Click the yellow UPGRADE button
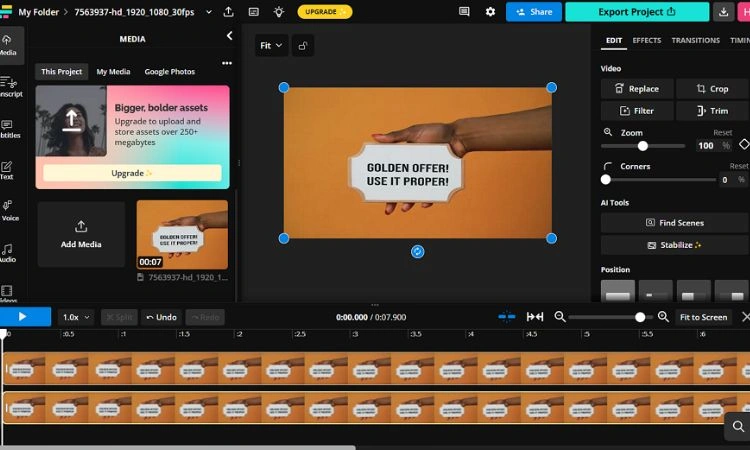The image size is (750, 450). pyautogui.click(x=325, y=11)
